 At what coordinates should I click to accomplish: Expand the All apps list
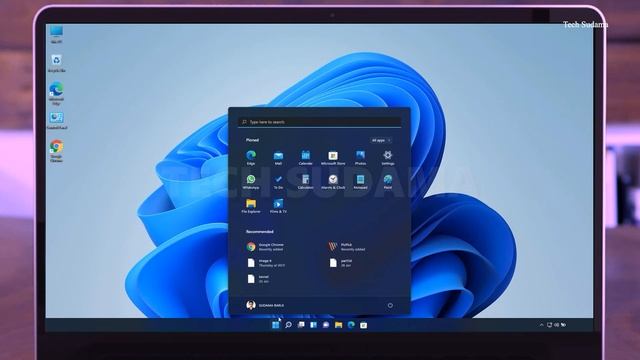[x=381, y=140]
